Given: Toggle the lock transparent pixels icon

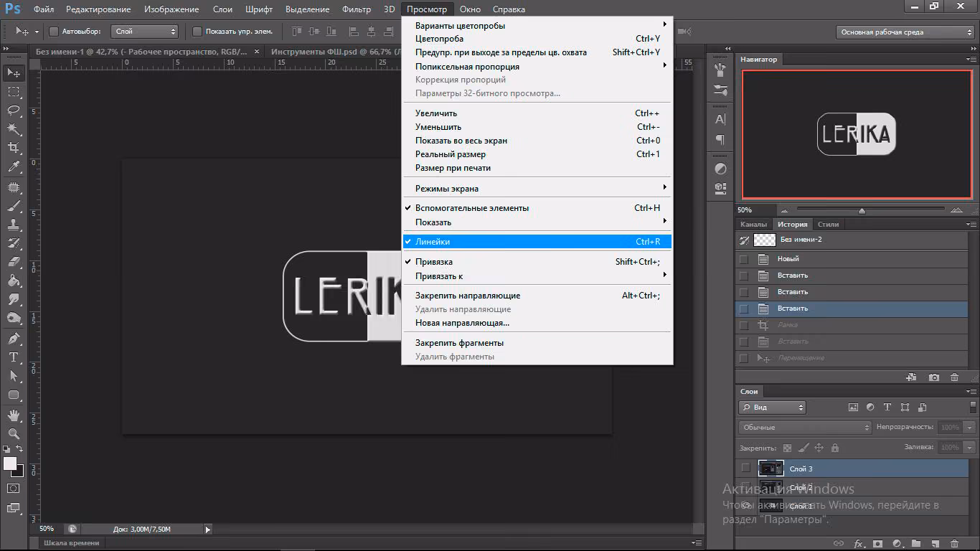Looking at the screenshot, I should pos(787,448).
